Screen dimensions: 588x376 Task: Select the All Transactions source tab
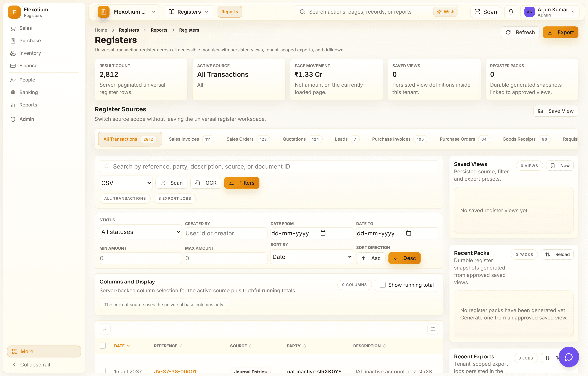pyautogui.click(x=130, y=139)
